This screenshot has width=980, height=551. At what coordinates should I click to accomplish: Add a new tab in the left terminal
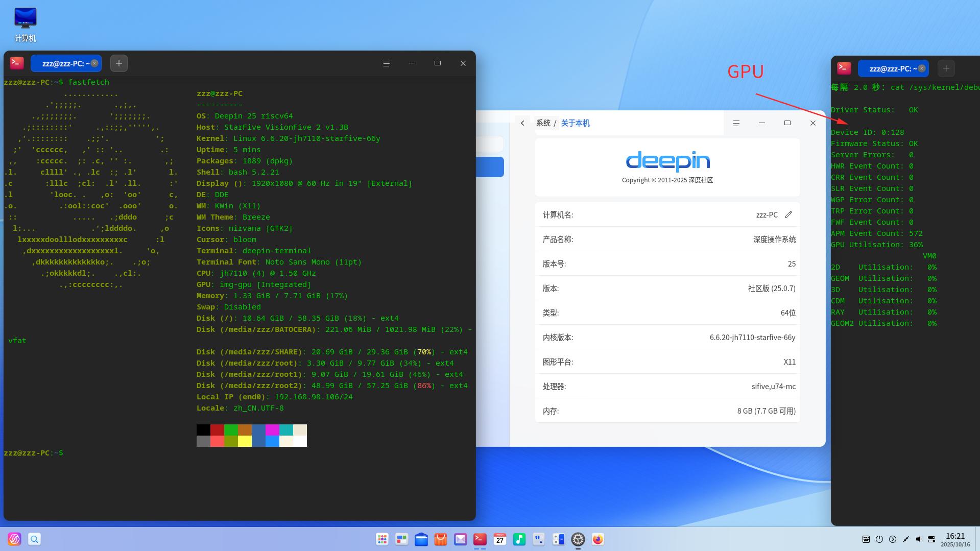pyautogui.click(x=119, y=63)
